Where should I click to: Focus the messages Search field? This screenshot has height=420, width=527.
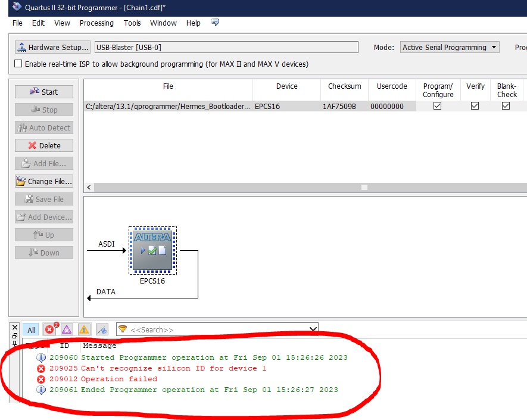219,329
